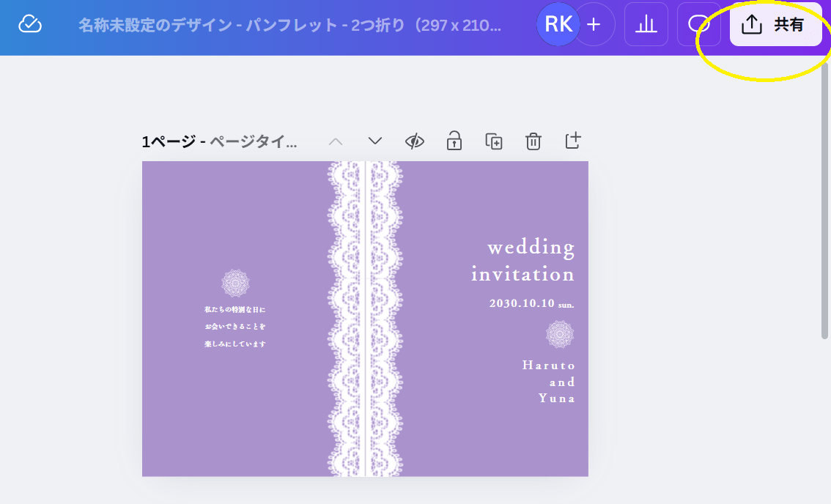Click the plus icon to add collaborators
This screenshot has height=504, width=831.
point(594,24)
